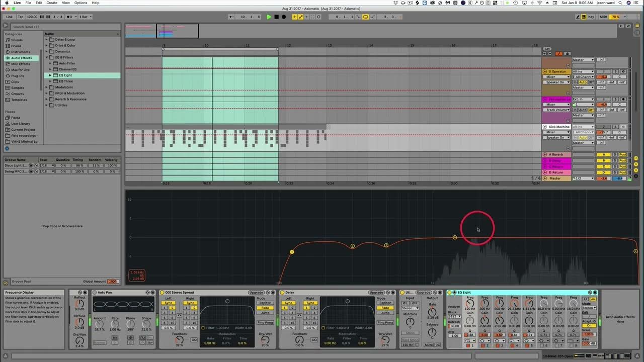Open Master cue out 1/2 dropdown
644x362 pixels.
coord(583,178)
